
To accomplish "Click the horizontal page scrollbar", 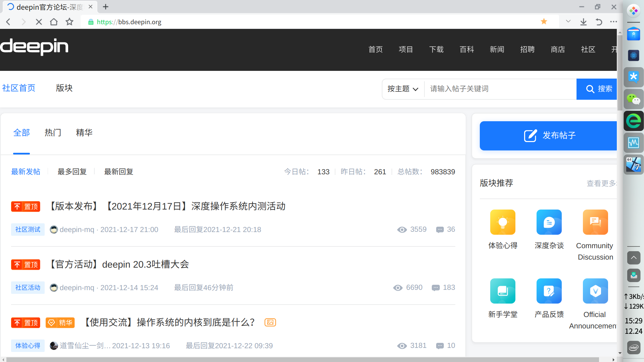I will coord(302,359).
